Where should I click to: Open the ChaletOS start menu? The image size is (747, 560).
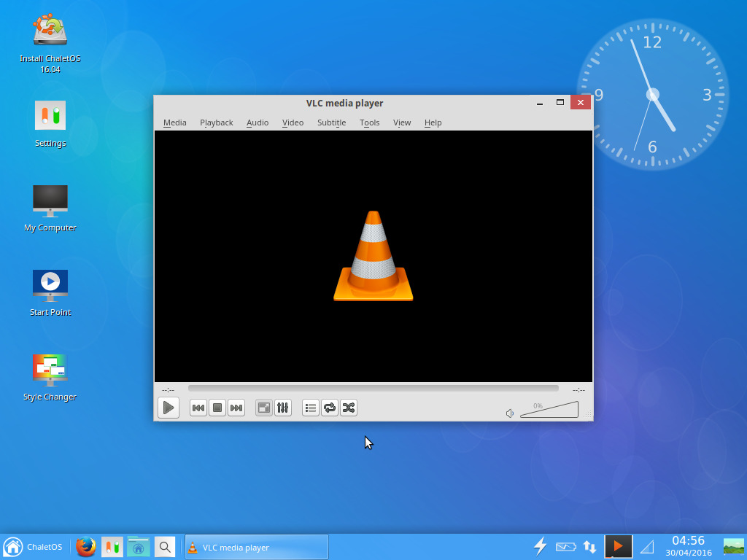point(33,547)
